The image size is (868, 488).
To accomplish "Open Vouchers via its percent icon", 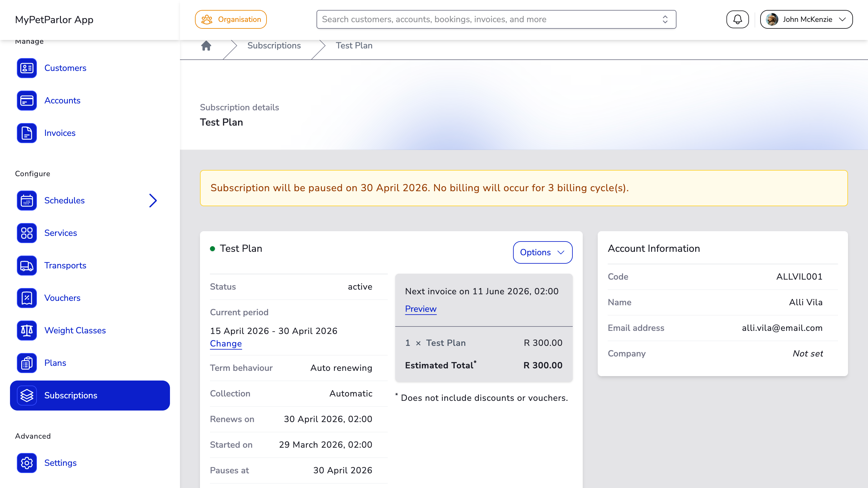I will tap(27, 298).
